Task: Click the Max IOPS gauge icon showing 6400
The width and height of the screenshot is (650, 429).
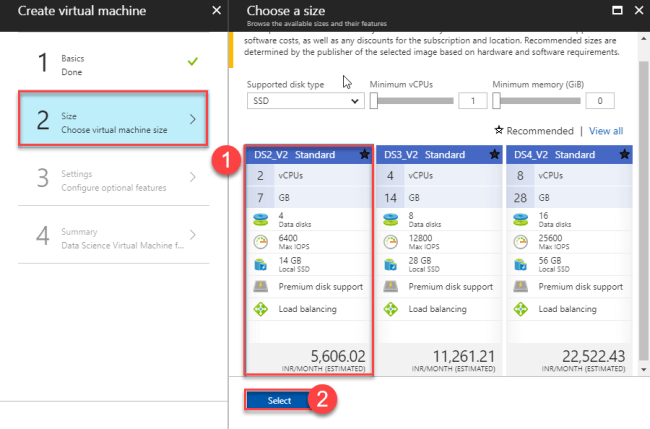Action: [x=261, y=242]
